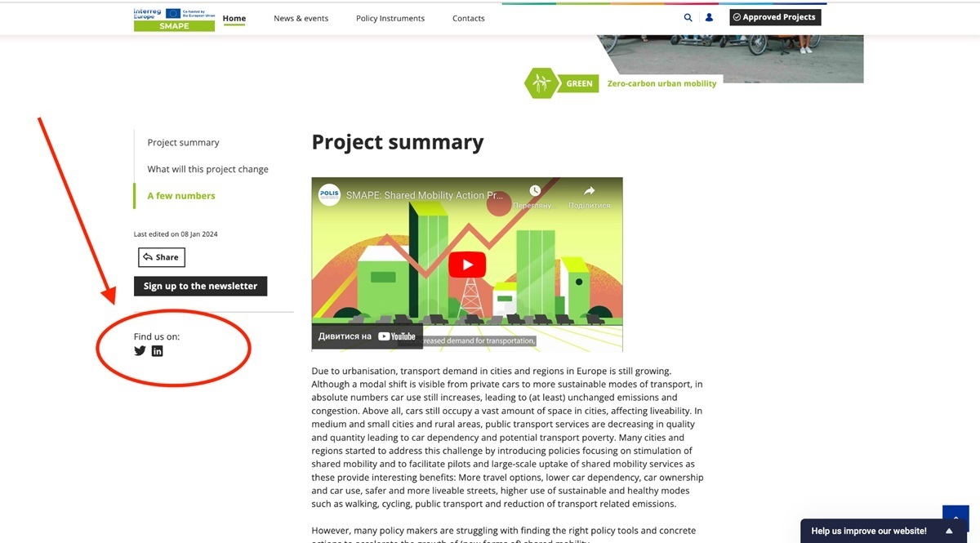Image resolution: width=980 pixels, height=543 pixels.
Task: Open the Policy Instruments menu item
Action: pyautogui.click(x=390, y=18)
